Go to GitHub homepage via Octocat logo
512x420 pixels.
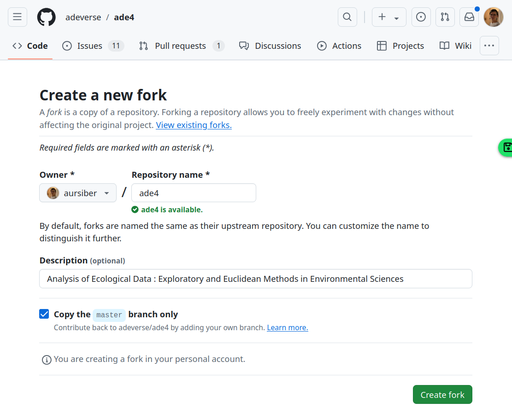[x=47, y=17]
